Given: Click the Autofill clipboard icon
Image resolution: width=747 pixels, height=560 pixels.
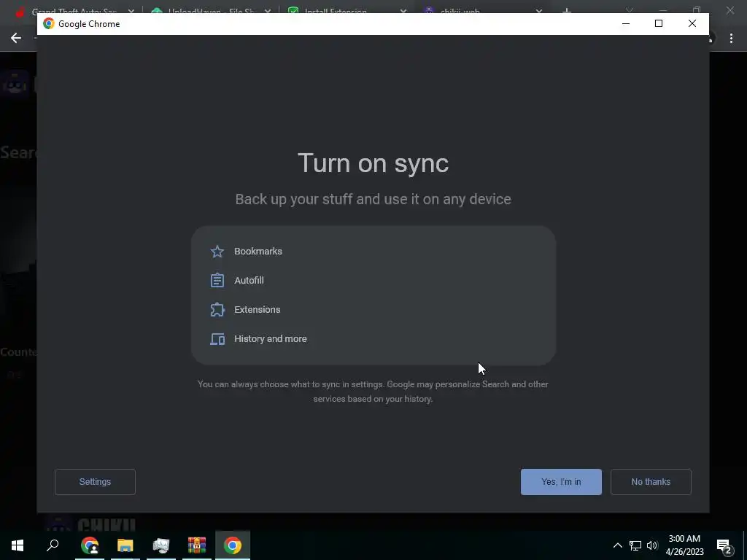Looking at the screenshot, I should coord(217,280).
